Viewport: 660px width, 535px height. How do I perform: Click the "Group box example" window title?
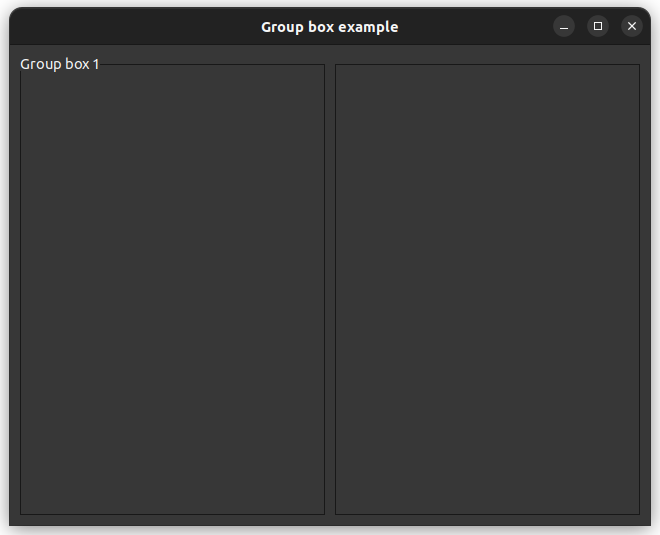coord(329,27)
